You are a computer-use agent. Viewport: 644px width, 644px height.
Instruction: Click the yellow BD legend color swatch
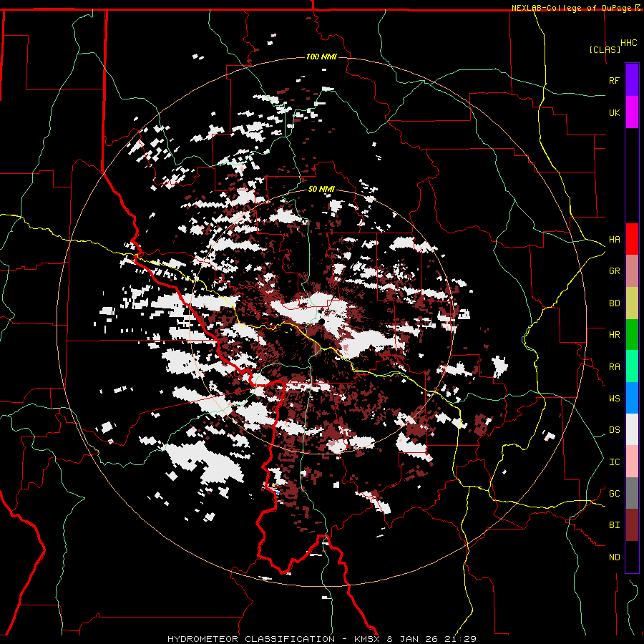pyautogui.click(x=632, y=303)
